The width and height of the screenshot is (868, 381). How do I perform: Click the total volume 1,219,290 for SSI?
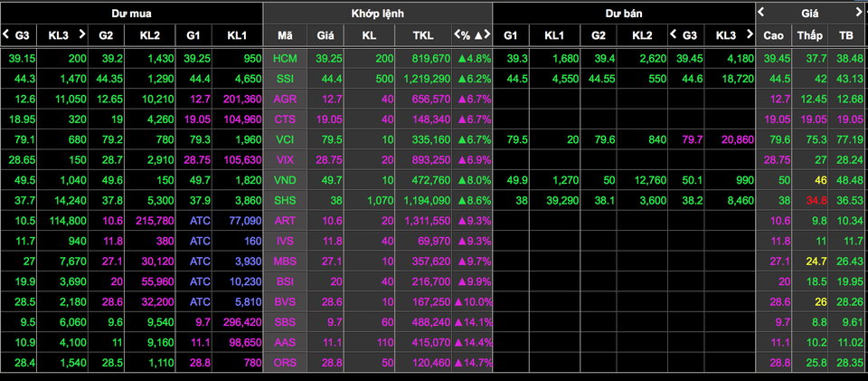pyautogui.click(x=427, y=80)
